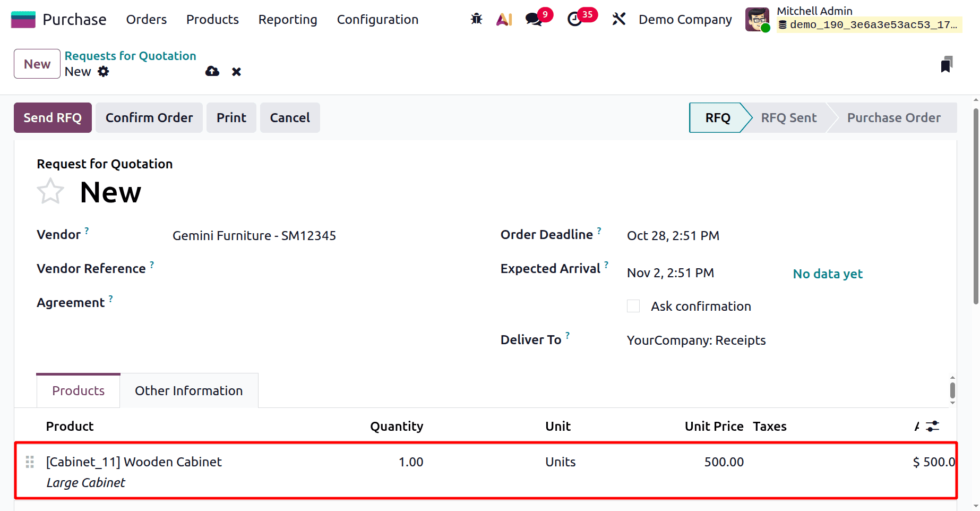Open the optional columns selector on the table

tap(933, 425)
